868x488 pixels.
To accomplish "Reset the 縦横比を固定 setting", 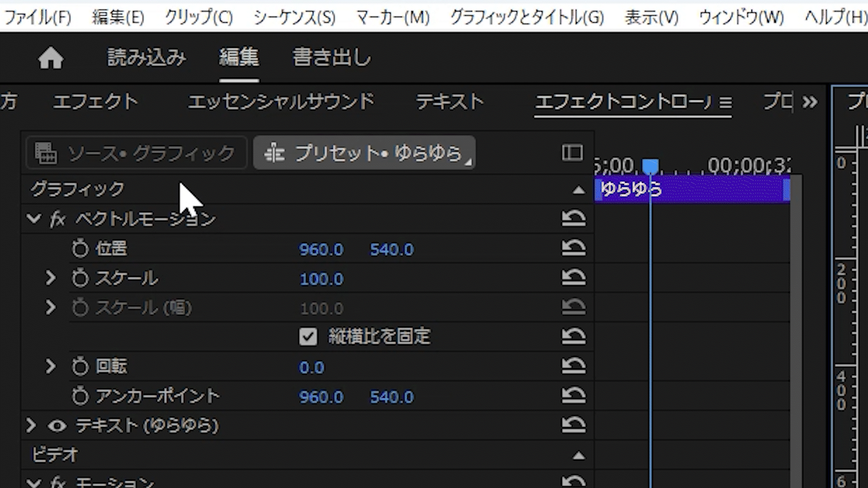I will [x=574, y=336].
